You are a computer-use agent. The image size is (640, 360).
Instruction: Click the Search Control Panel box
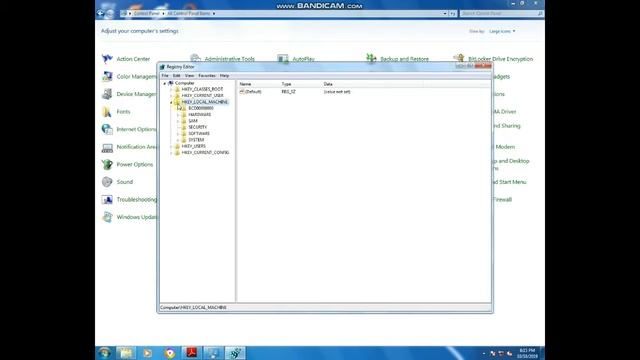click(x=502, y=13)
